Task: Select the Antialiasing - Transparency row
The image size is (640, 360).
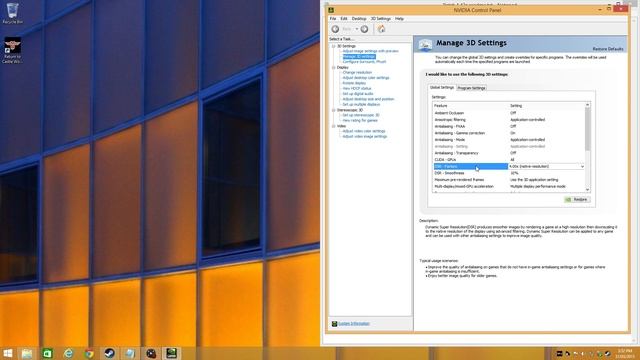Action: [509, 153]
